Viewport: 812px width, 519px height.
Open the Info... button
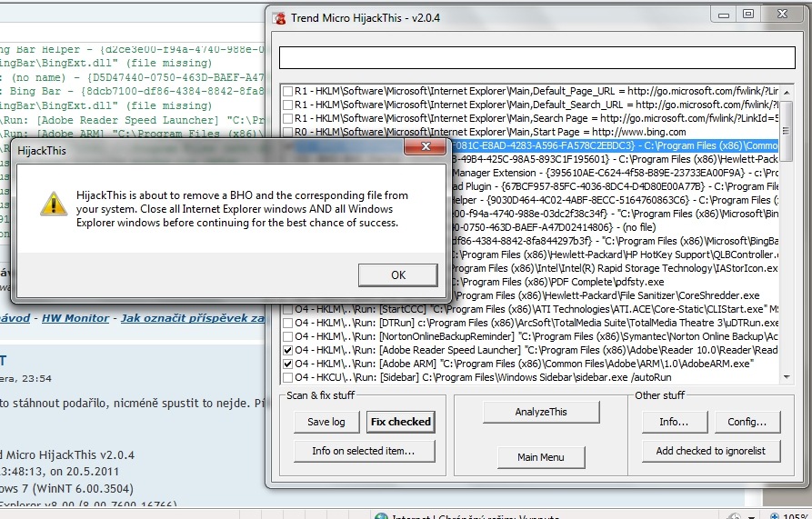(675, 422)
